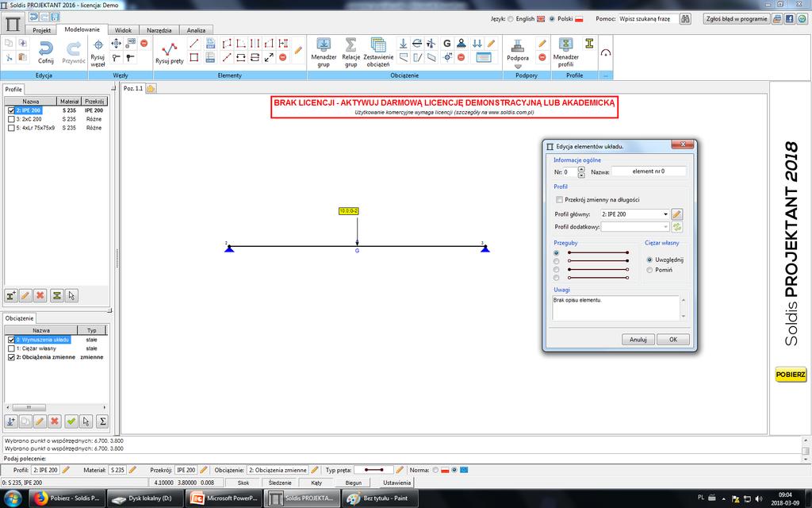Screen dimensions: 812x508
Task: Click the Cofnij undo arrow icon
Action: point(45,48)
